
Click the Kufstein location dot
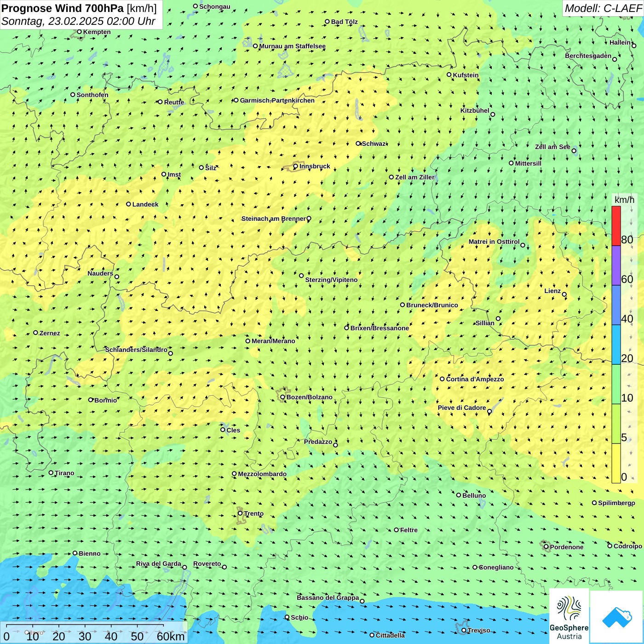pyautogui.click(x=449, y=75)
